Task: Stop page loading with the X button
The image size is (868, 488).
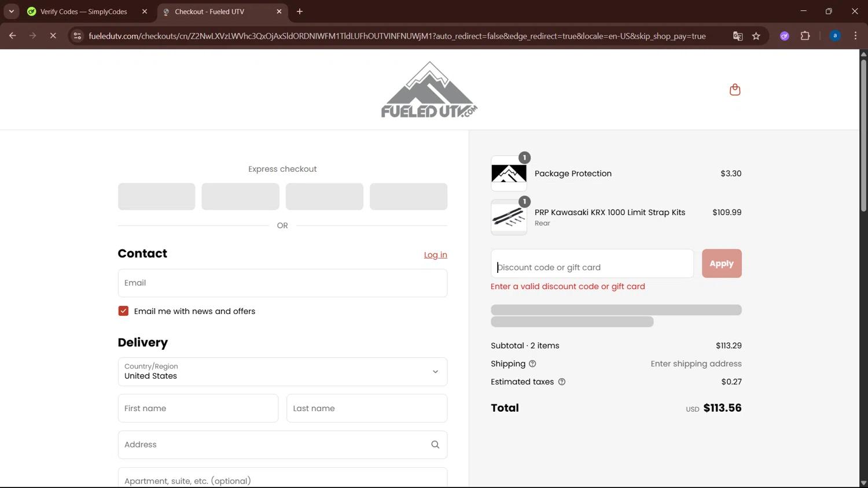Action: point(53,36)
